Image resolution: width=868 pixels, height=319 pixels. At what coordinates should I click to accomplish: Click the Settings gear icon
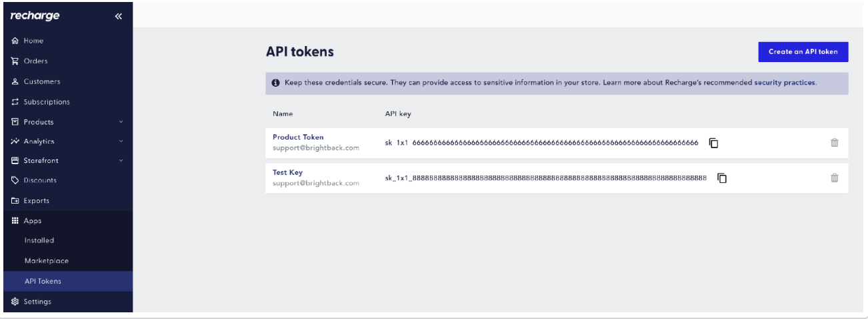pyautogui.click(x=15, y=302)
